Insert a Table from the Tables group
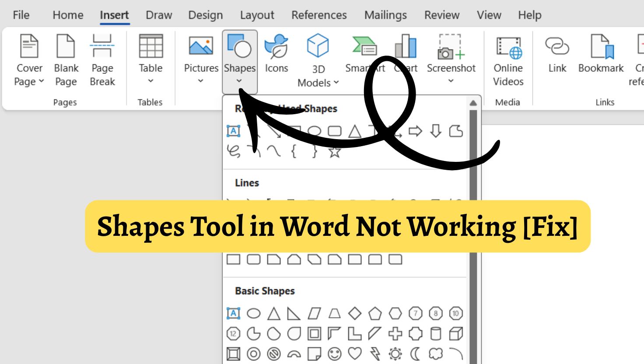The image size is (644, 364). point(150,52)
